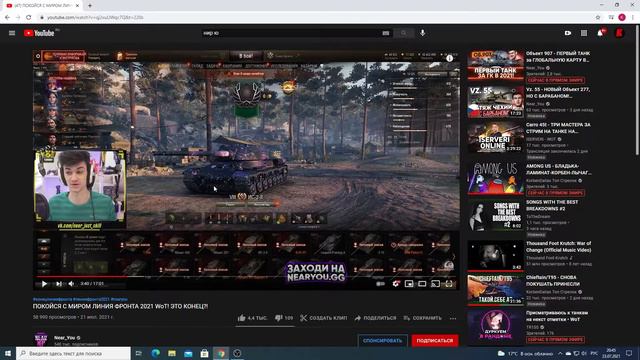Open 'Songs with the best breakdowns #2'
This screenshot has width=640, height=360.
(x=552, y=205)
